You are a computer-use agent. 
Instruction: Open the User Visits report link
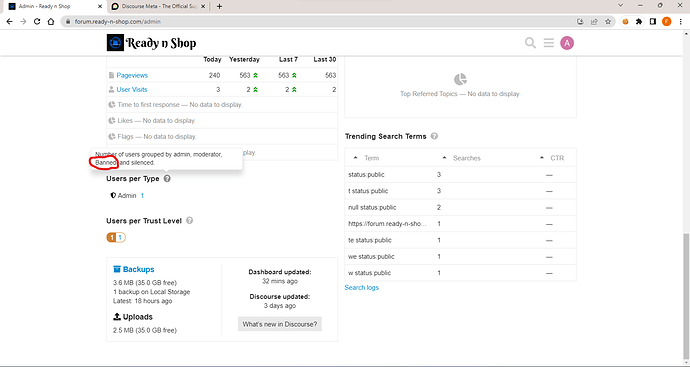tap(132, 89)
